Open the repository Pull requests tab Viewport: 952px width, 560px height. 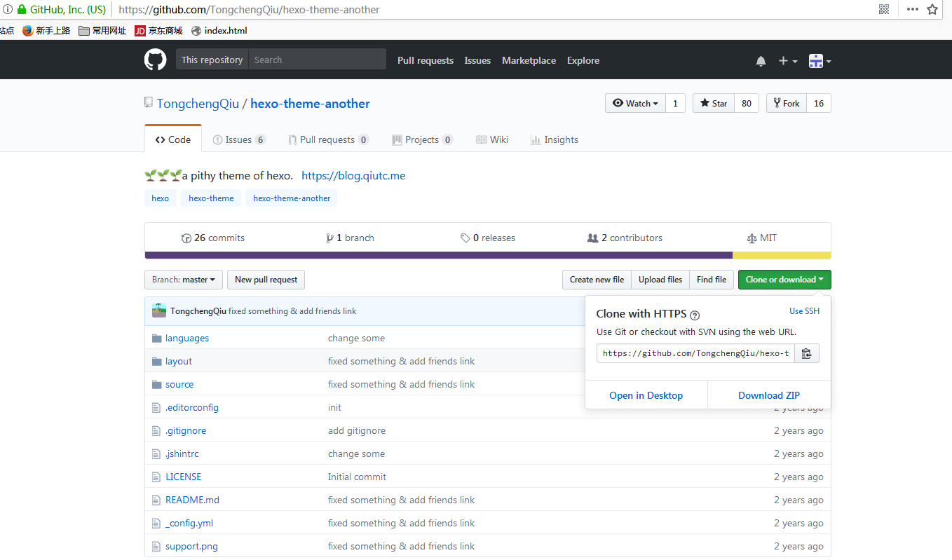point(328,139)
